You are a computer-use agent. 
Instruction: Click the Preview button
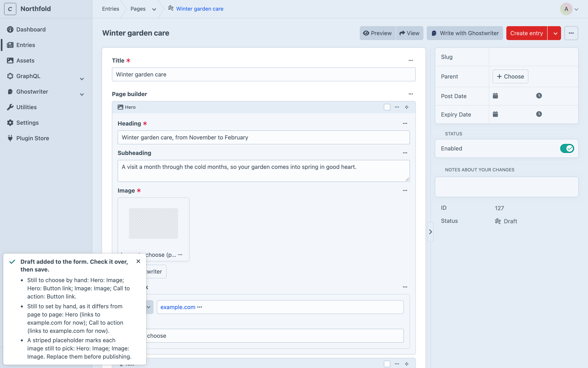pos(377,33)
